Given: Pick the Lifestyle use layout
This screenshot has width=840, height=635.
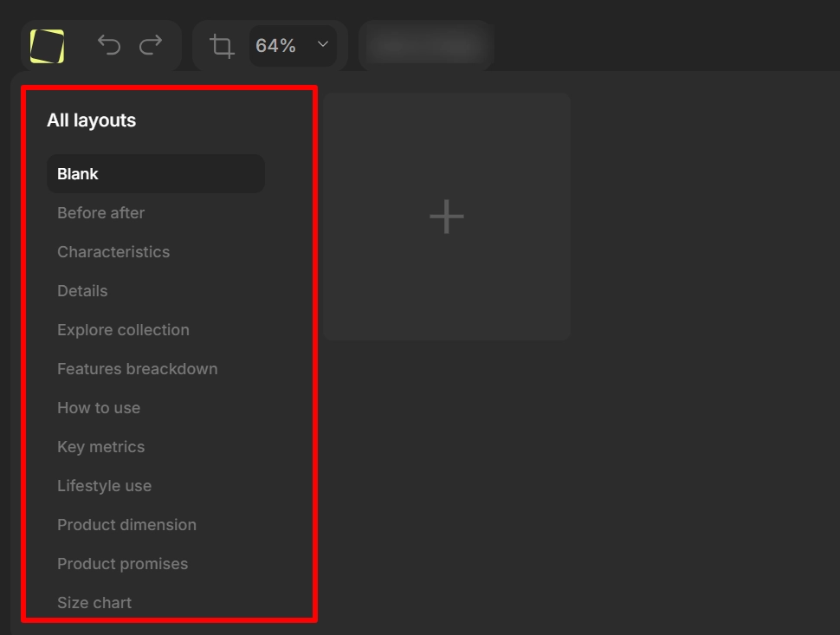Looking at the screenshot, I should click(104, 485).
